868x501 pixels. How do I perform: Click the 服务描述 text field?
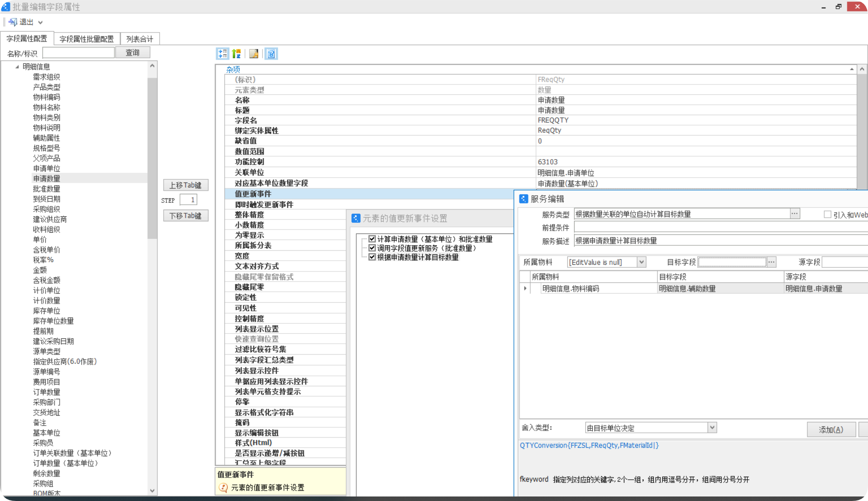721,241
